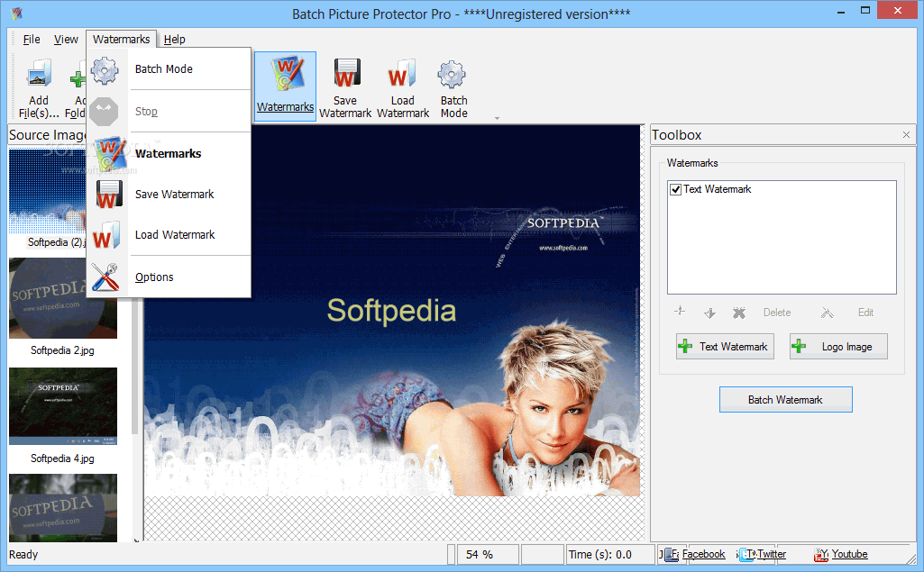924x572 pixels.
Task: Choose Batch Mode in the Watermarks menu
Action: (x=169, y=69)
